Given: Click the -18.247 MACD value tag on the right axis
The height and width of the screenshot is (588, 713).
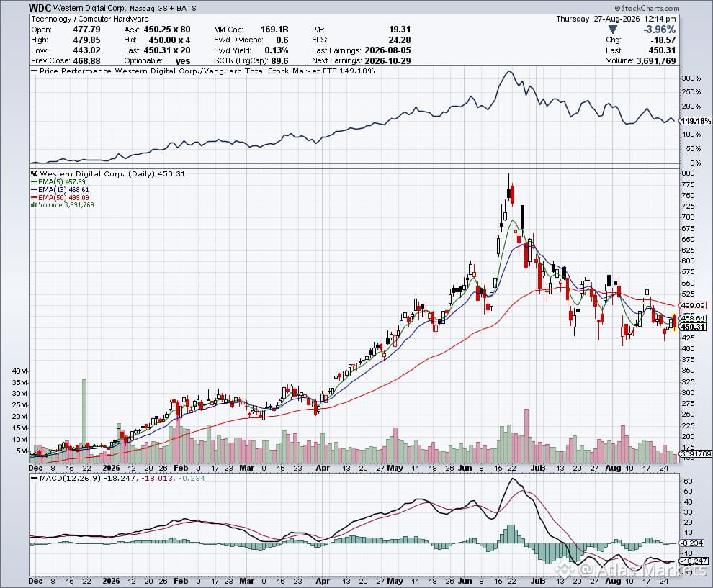Looking at the screenshot, I should point(694,561).
